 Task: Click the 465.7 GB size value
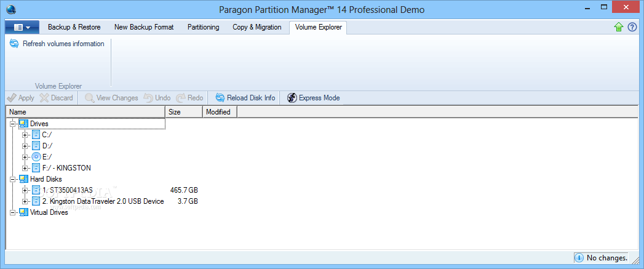point(184,190)
